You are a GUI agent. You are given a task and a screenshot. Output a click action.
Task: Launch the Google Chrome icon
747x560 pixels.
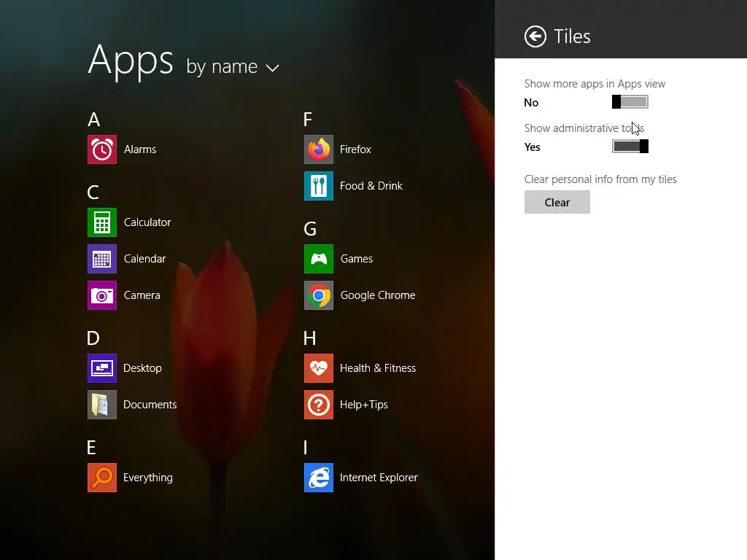pyautogui.click(x=319, y=295)
